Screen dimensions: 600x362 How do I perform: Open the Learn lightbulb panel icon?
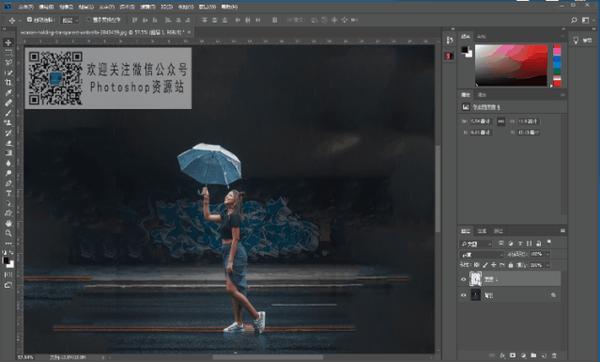(x=576, y=40)
